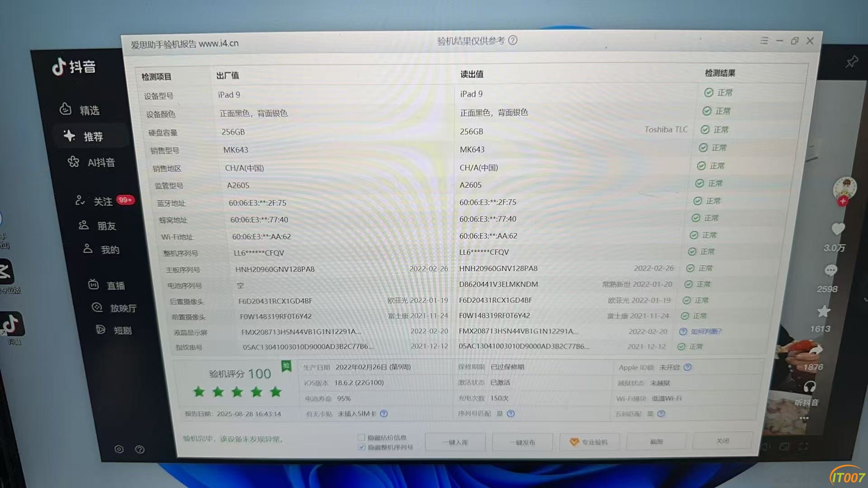
Task: Click the 专业验机 button
Action: pyautogui.click(x=589, y=442)
